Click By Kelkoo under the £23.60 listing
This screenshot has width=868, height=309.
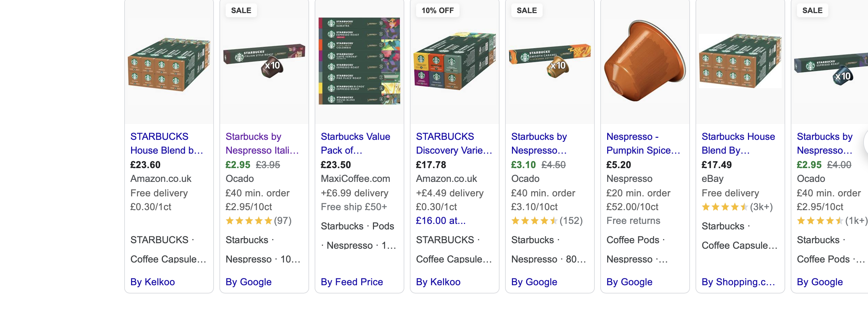click(x=152, y=282)
